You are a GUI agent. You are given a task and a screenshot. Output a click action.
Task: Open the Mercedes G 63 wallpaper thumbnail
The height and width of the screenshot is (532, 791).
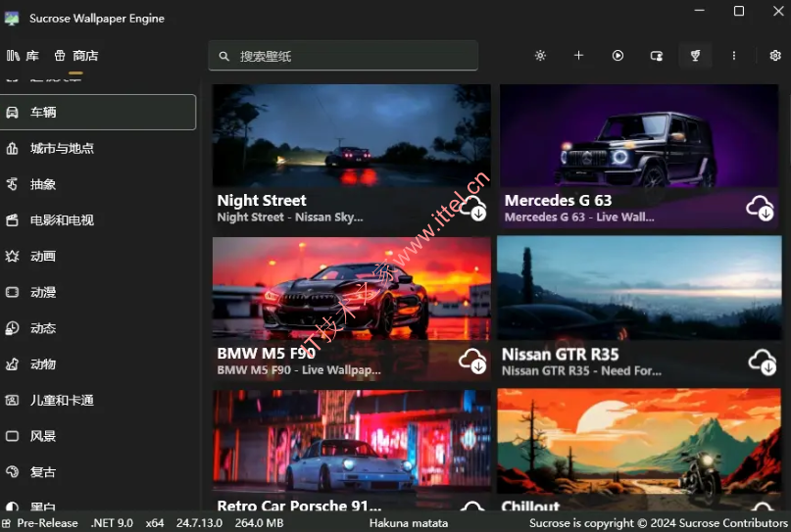click(x=639, y=135)
